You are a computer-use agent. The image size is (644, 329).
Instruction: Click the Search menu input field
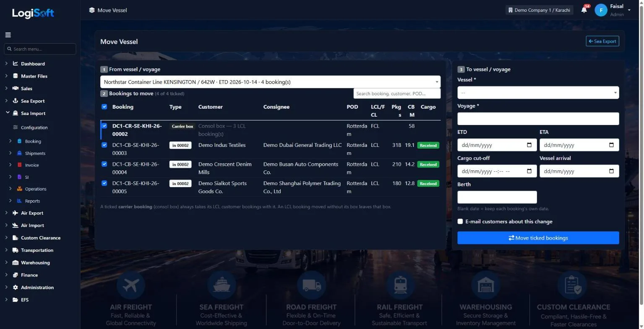[x=40, y=49]
